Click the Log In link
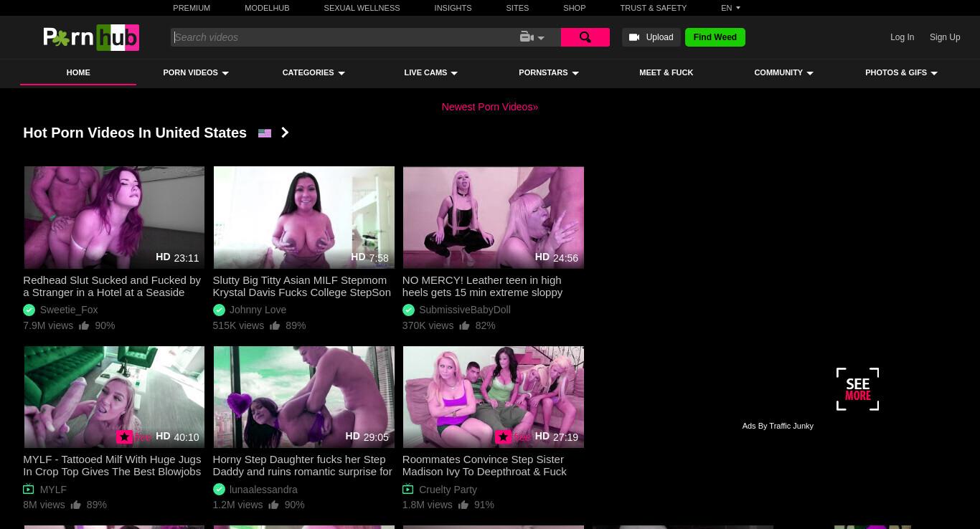This screenshot has width=980, height=529. click(902, 37)
